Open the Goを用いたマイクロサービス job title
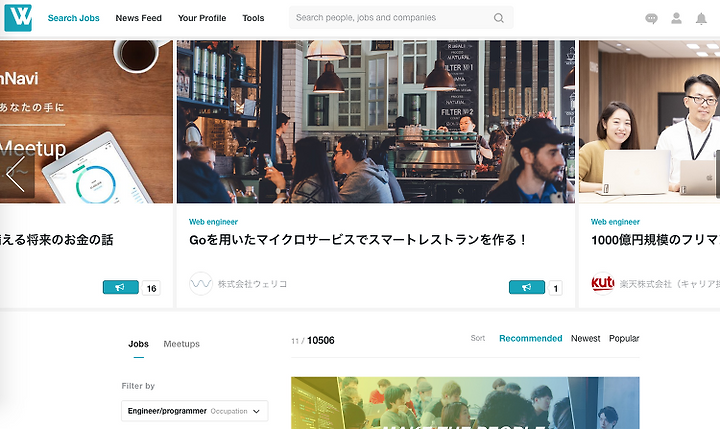The image size is (720, 429). (x=358, y=240)
